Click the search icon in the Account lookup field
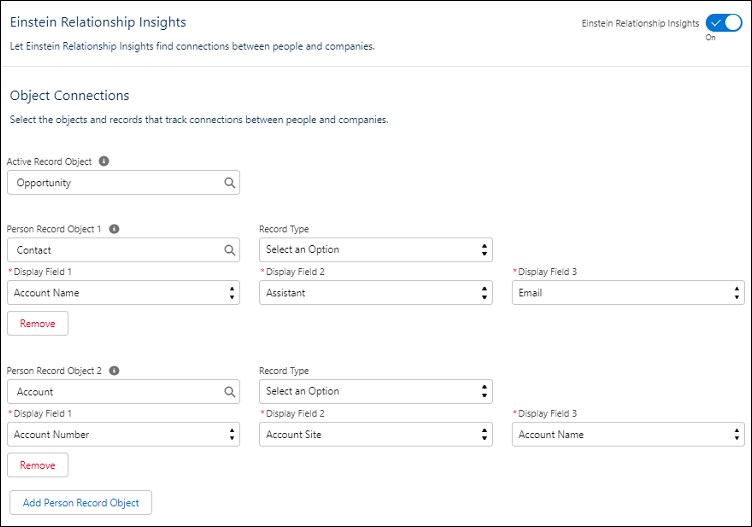 tap(230, 392)
